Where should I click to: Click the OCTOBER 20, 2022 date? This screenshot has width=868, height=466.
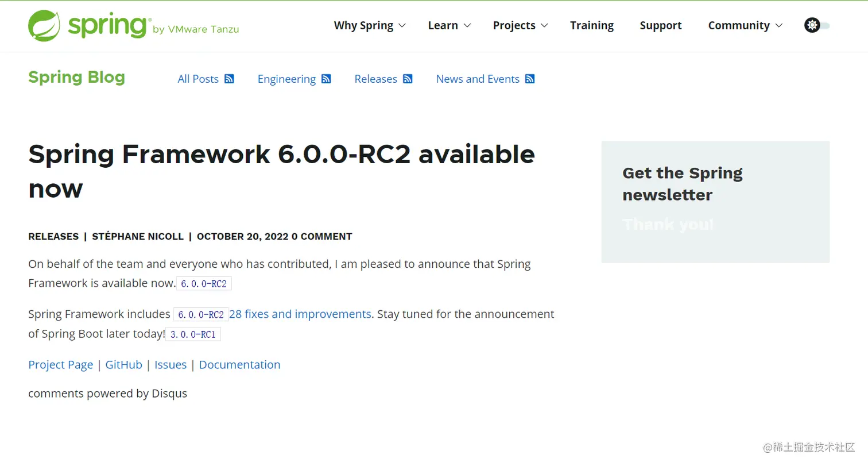[242, 237]
